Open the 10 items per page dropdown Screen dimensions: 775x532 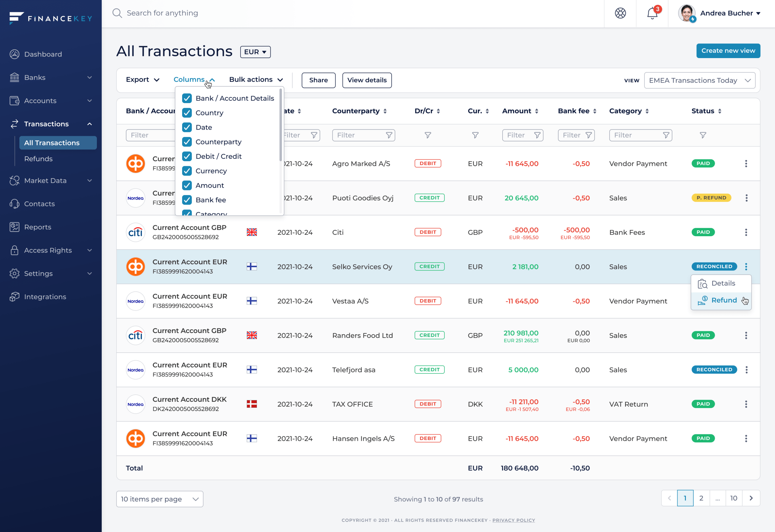pyautogui.click(x=159, y=499)
